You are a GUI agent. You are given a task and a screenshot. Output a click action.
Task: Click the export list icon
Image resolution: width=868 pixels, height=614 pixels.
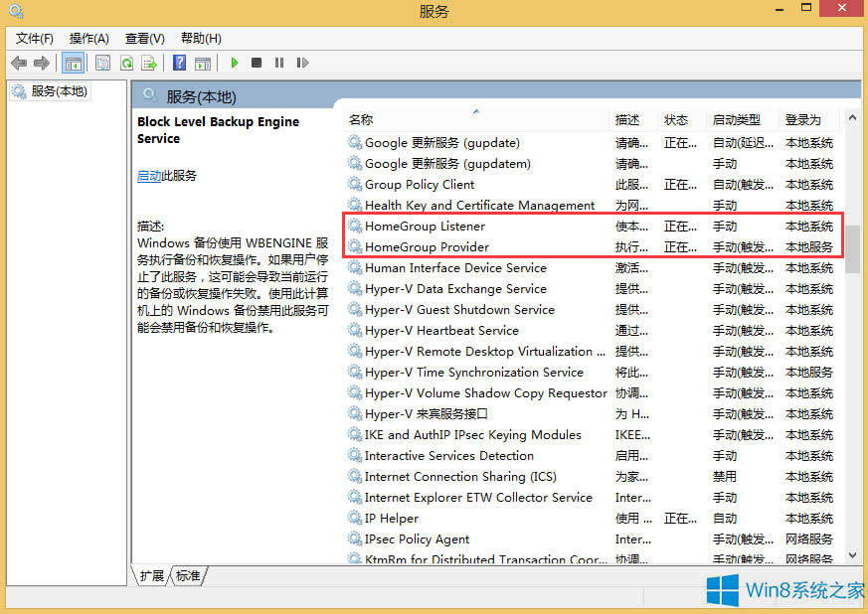point(149,63)
